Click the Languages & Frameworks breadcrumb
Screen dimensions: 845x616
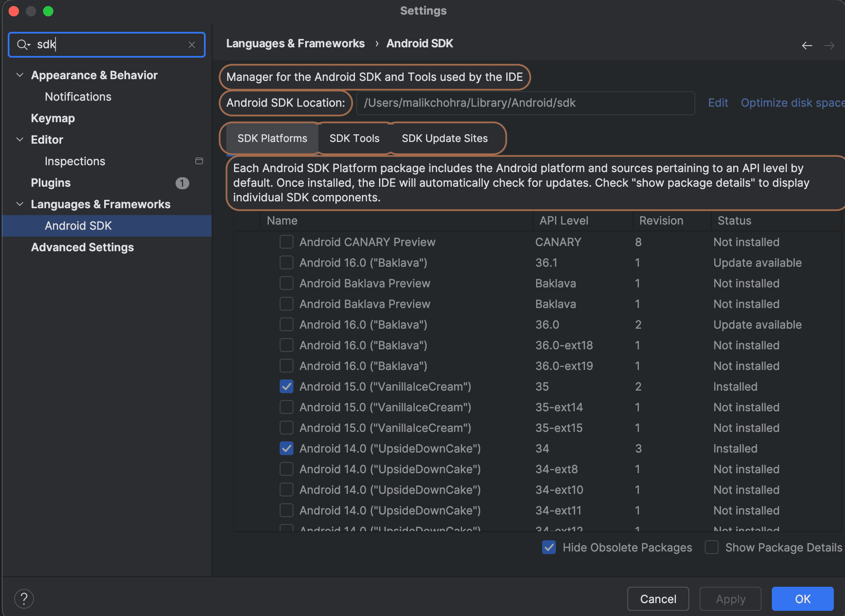click(295, 43)
